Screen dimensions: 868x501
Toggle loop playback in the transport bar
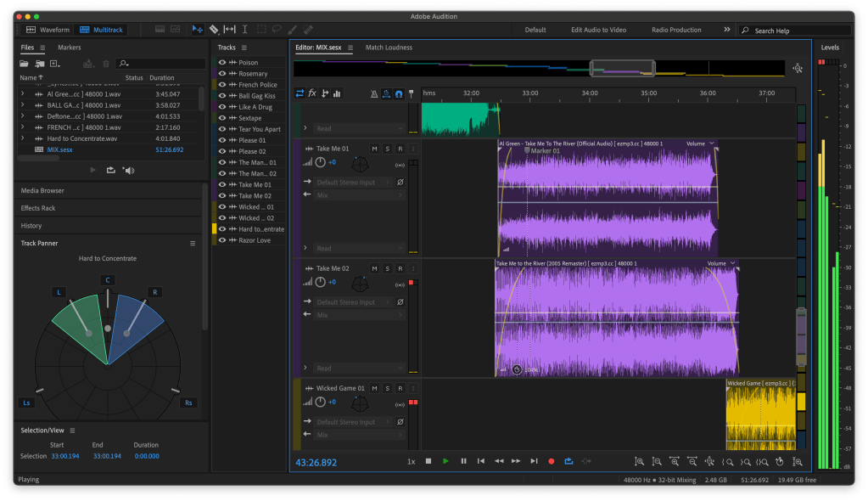tap(568, 461)
